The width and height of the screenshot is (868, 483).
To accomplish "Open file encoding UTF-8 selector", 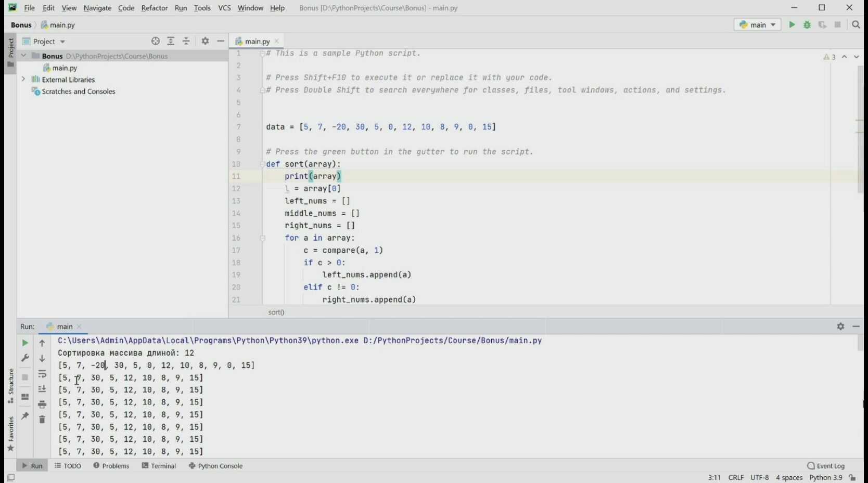I will (x=759, y=477).
